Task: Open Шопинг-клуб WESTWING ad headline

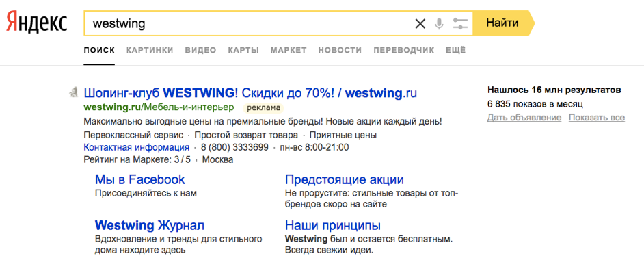Action: click(x=250, y=93)
